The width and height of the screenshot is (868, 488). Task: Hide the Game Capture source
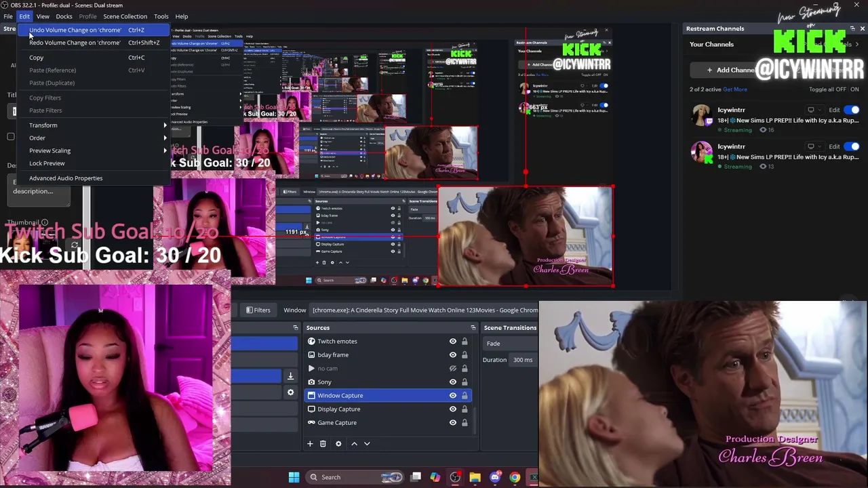(x=453, y=423)
